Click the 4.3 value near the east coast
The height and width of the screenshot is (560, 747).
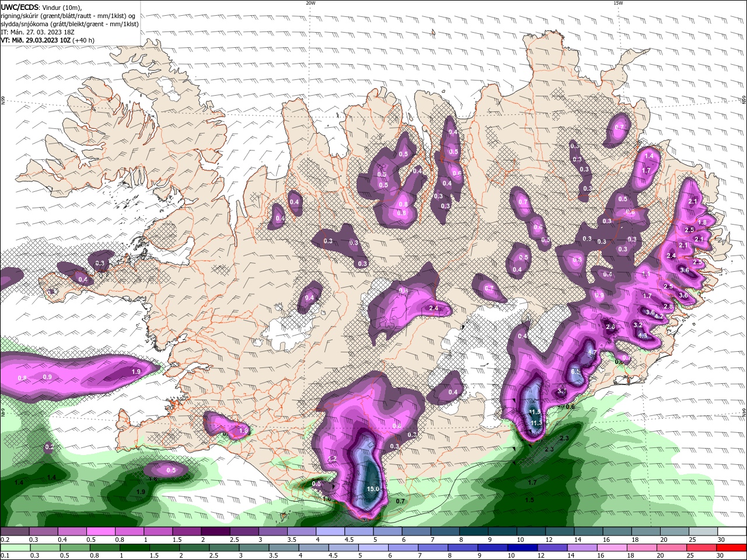point(643,335)
